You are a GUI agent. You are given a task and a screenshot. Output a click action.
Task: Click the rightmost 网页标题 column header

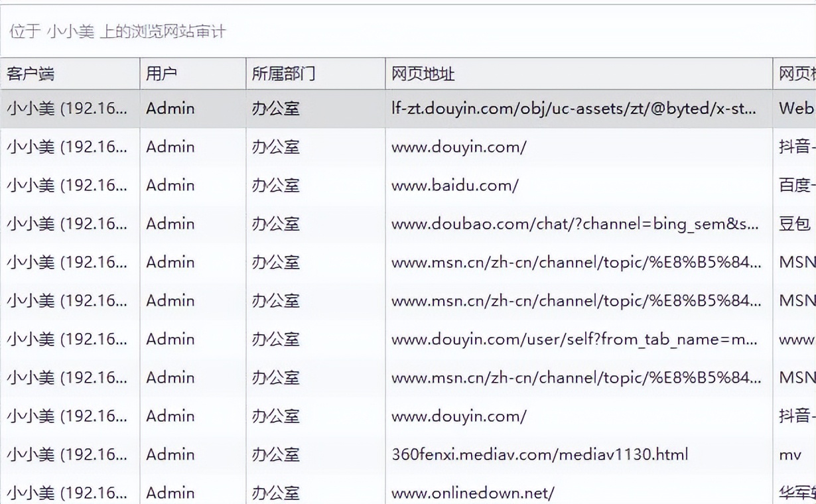point(798,74)
